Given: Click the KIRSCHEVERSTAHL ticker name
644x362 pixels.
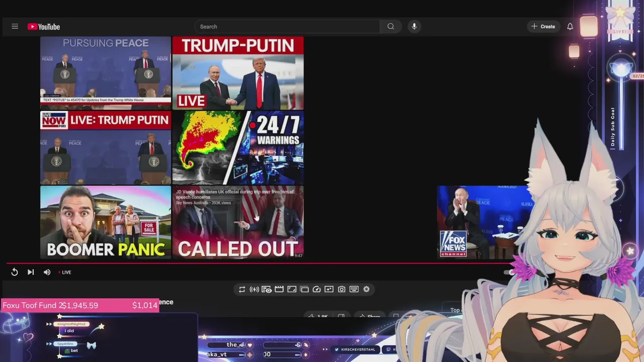Looking at the screenshot, I should click(358, 349).
